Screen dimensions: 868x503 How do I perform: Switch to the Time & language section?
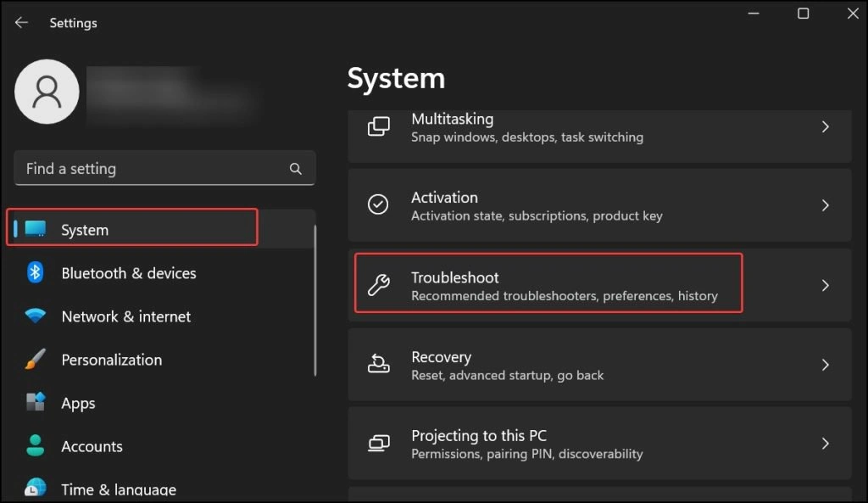coord(119,489)
